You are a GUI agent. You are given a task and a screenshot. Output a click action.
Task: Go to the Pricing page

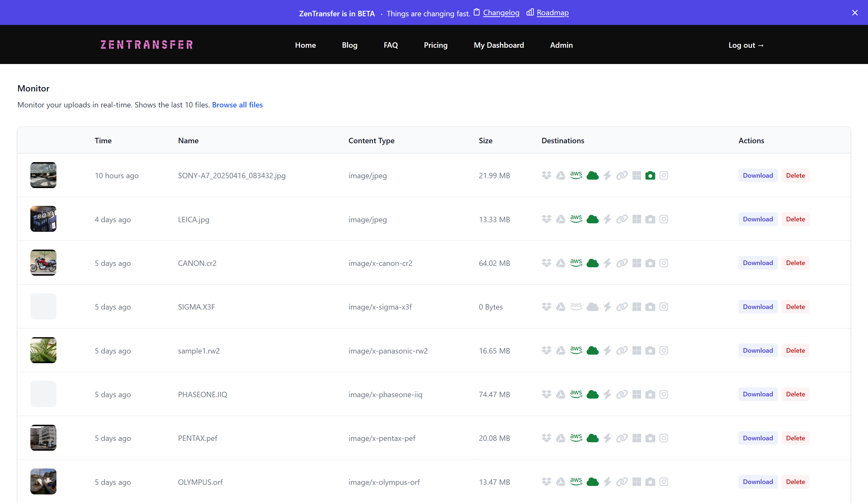point(435,45)
